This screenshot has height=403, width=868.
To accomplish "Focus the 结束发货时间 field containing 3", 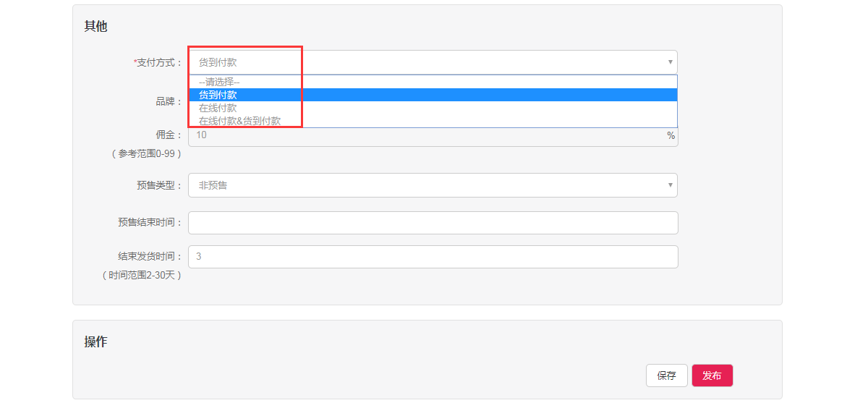I will [433, 257].
